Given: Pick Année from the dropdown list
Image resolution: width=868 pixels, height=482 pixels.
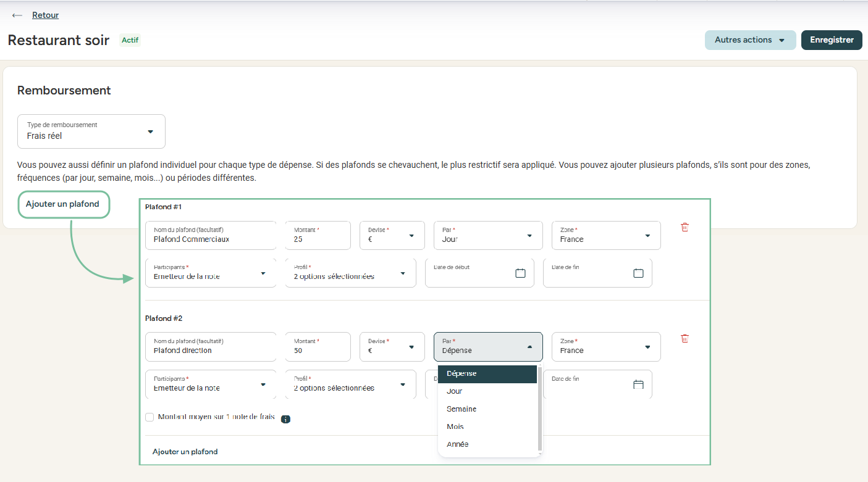Looking at the screenshot, I should (457, 444).
